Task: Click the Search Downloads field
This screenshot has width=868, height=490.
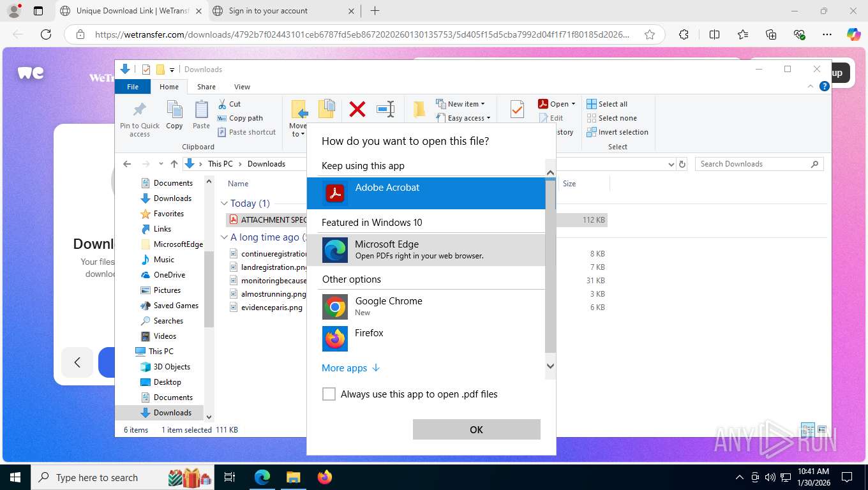Action: [759, 164]
